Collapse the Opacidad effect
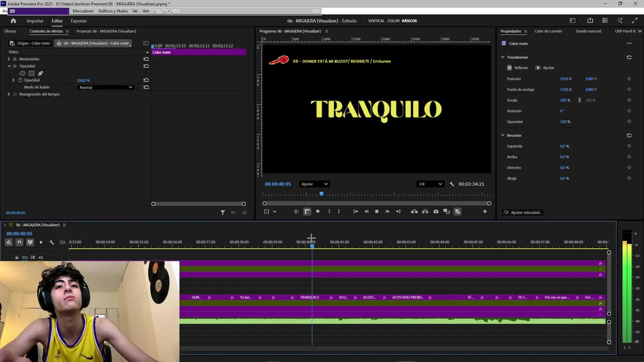Image resolution: width=644 pixels, height=362 pixels. coord(9,66)
